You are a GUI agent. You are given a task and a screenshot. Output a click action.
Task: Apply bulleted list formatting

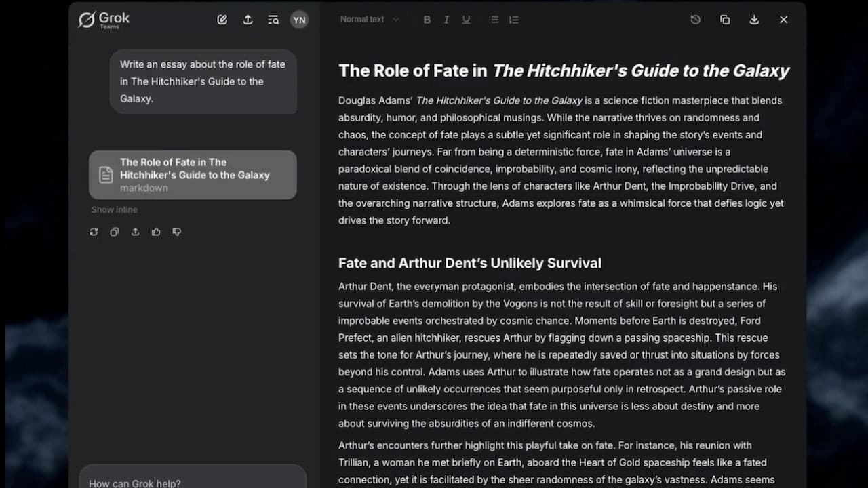coord(494,20)
